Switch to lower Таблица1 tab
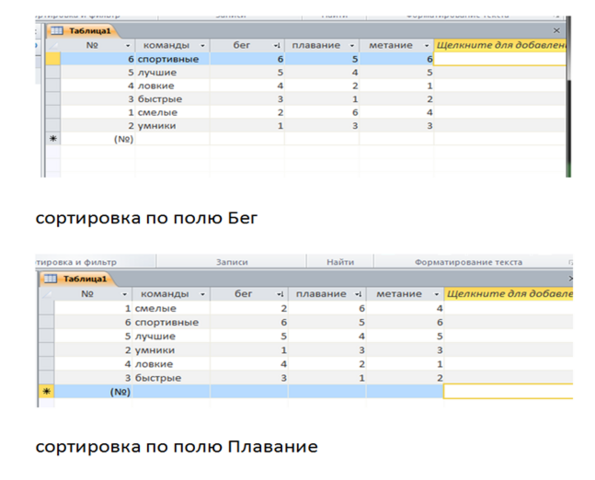The height and width of the screenshot is (480, 595). [x=76, y=279]
